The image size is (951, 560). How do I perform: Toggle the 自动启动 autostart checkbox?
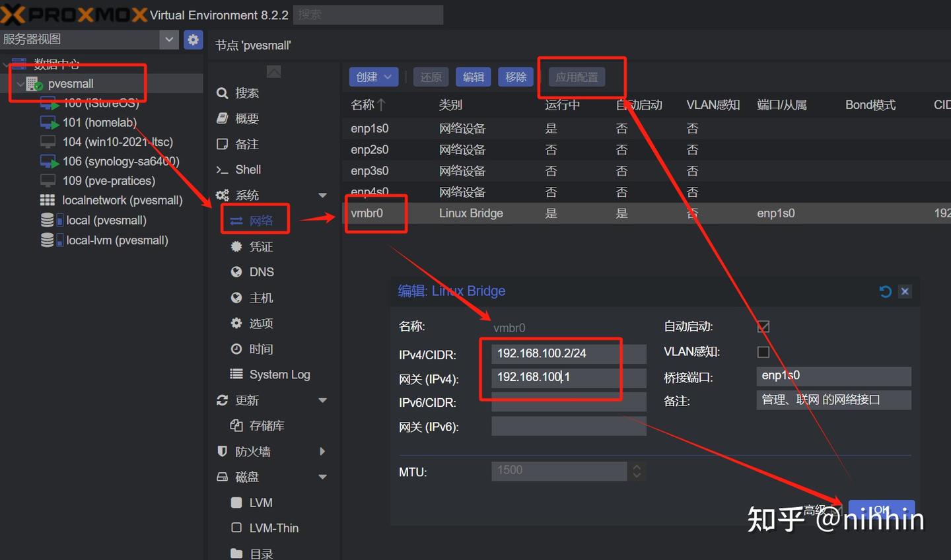(763, 327)
